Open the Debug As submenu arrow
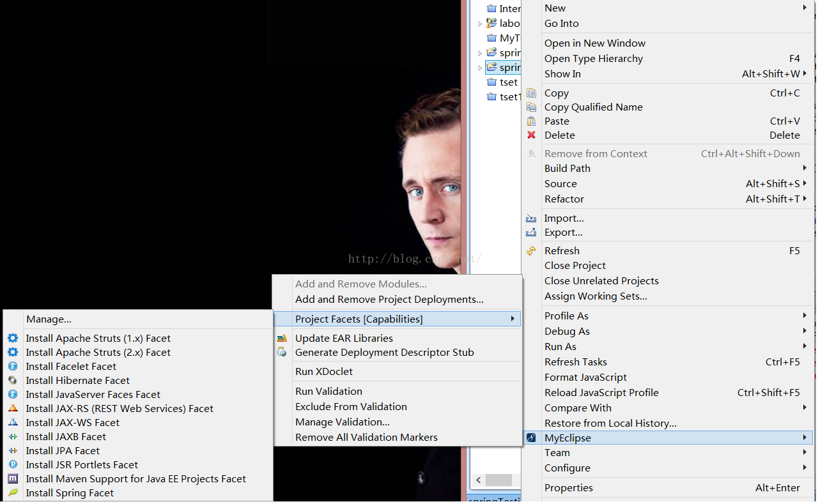818x504 pixels. [805, 332]
